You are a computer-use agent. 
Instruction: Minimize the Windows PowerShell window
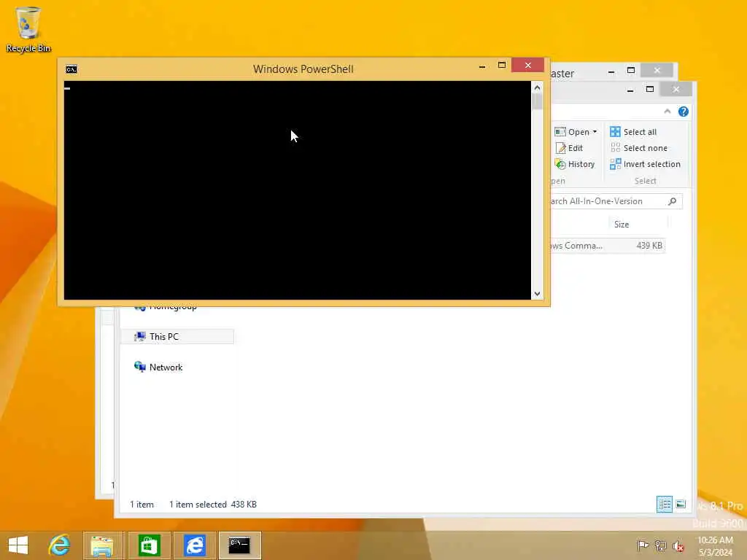coord(482,66)
